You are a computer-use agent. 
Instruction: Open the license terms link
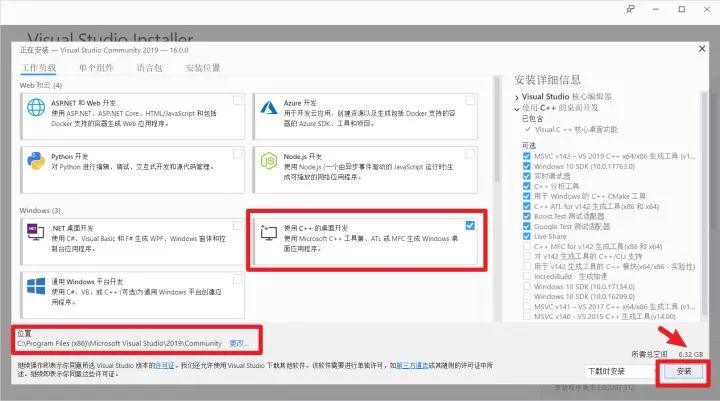pos(164,366)
